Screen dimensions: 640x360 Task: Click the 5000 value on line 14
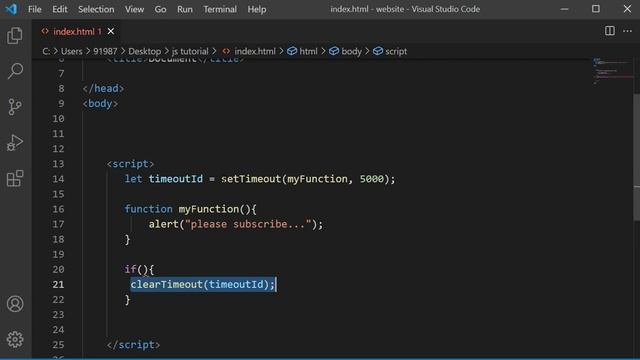(x=371, y=179)
